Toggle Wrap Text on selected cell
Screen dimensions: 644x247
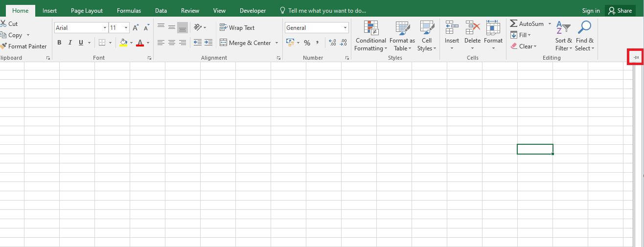(x=237, y=28)
